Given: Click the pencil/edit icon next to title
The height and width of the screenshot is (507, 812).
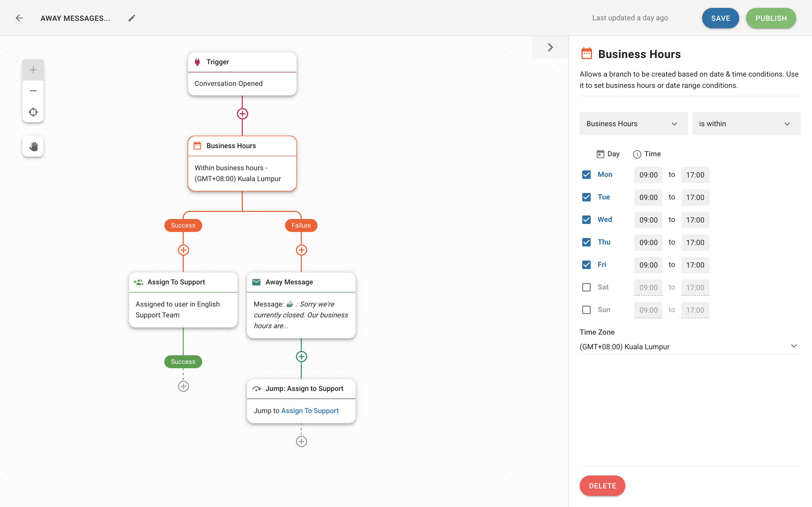Looking at the screenshot, I should click(132, 18).
